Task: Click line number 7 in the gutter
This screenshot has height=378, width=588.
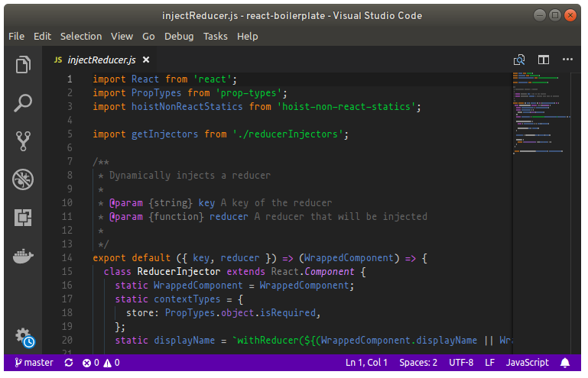Action: tap(70, 161)
